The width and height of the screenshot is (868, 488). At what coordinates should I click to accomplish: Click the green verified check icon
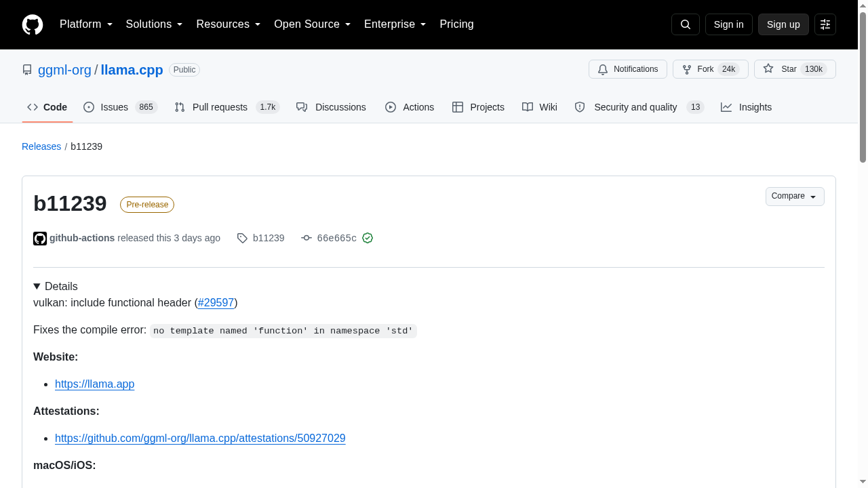368,238
